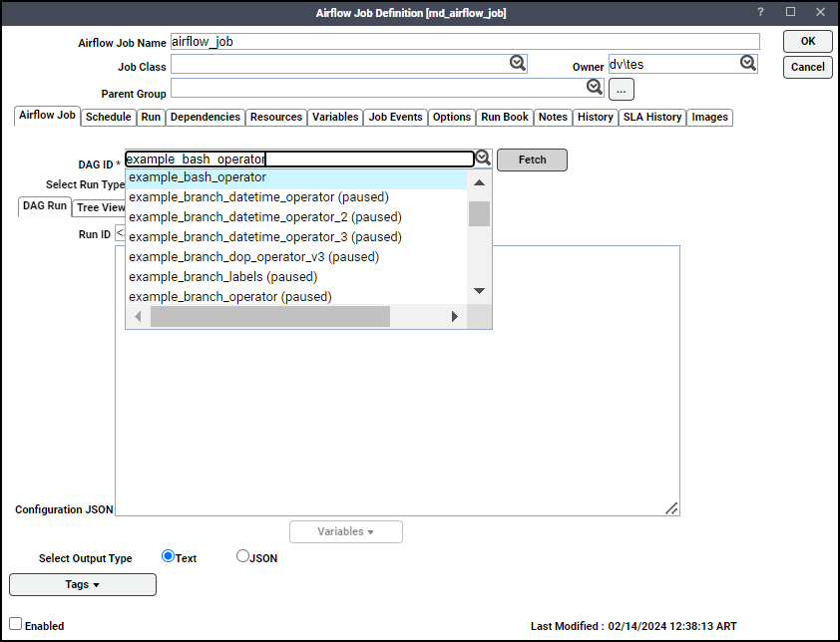Open help with the question mark icon
The image size is (840, 642).
coord(760,12)
